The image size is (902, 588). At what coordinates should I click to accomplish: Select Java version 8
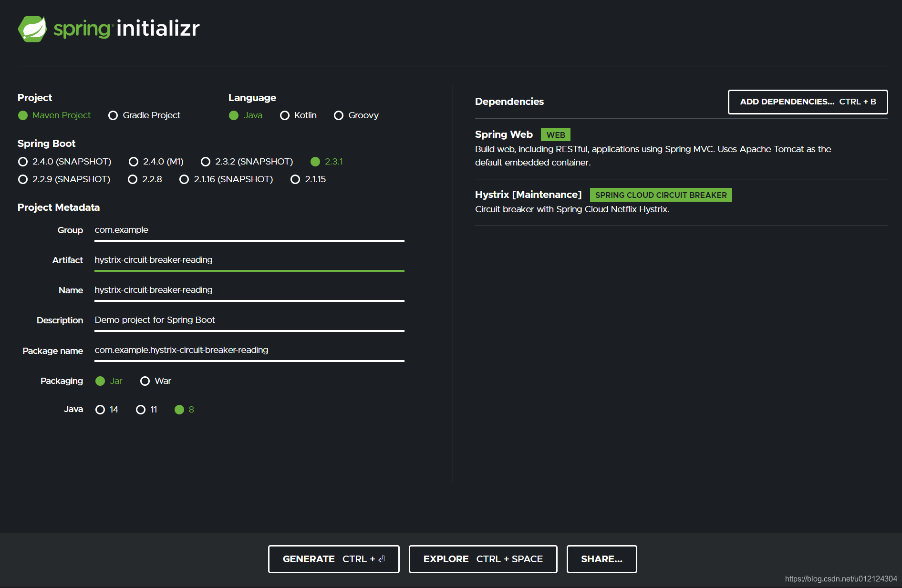184,410
